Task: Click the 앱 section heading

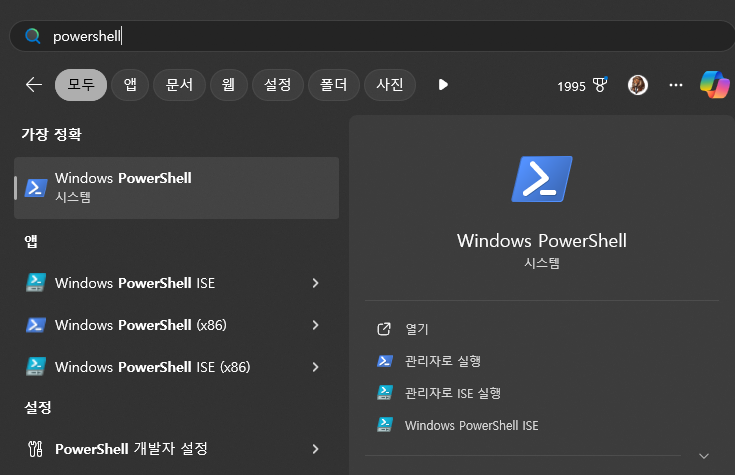Action: 31,241
